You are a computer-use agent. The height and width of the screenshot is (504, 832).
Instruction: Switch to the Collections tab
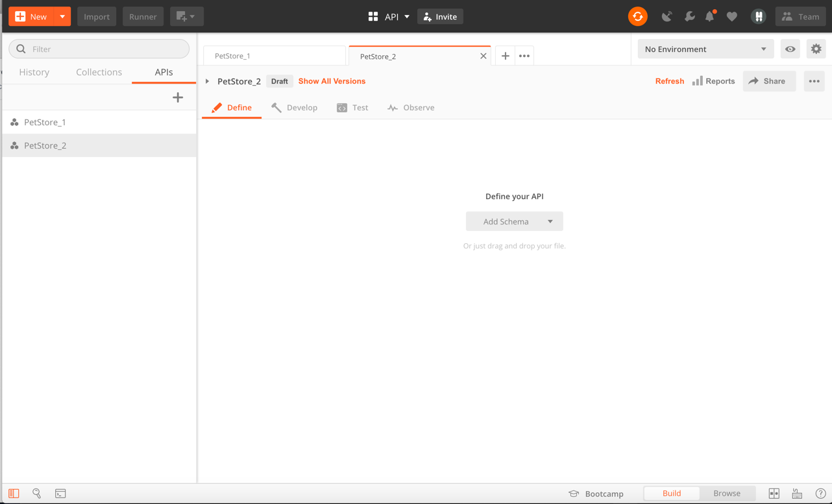[99, 72]
